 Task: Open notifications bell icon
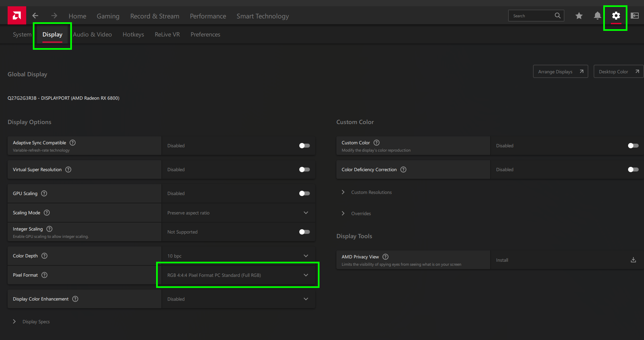click(597, 16)
